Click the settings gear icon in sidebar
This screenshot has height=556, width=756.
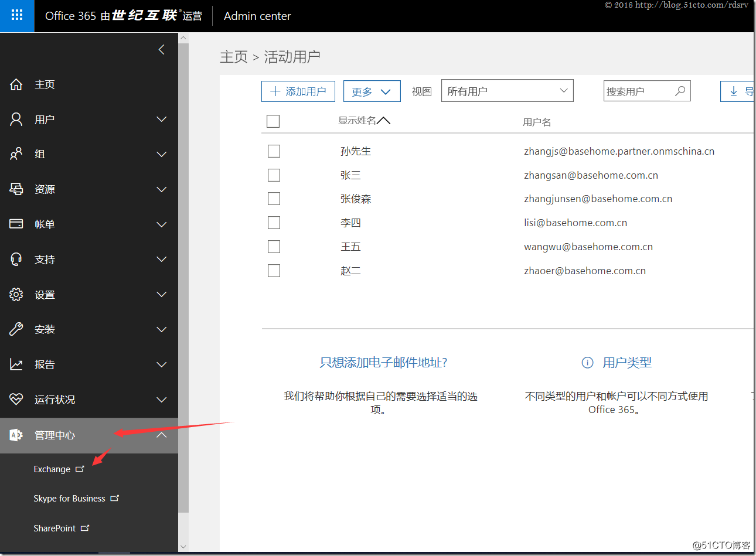click(16, 295)
